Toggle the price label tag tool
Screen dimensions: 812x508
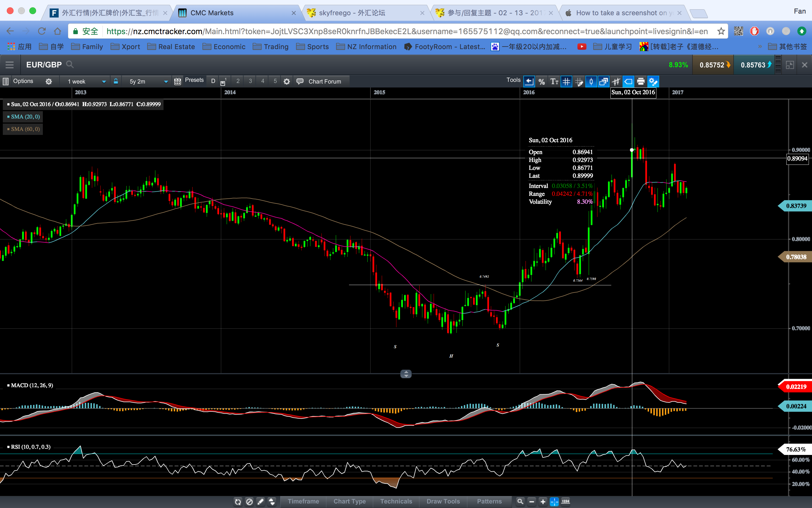pos(628,81)
